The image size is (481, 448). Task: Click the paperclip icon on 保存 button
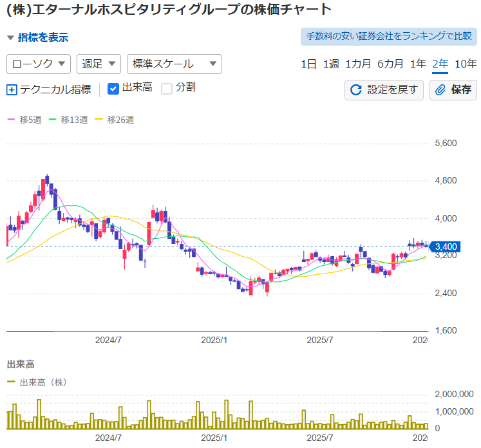point(441,89)
